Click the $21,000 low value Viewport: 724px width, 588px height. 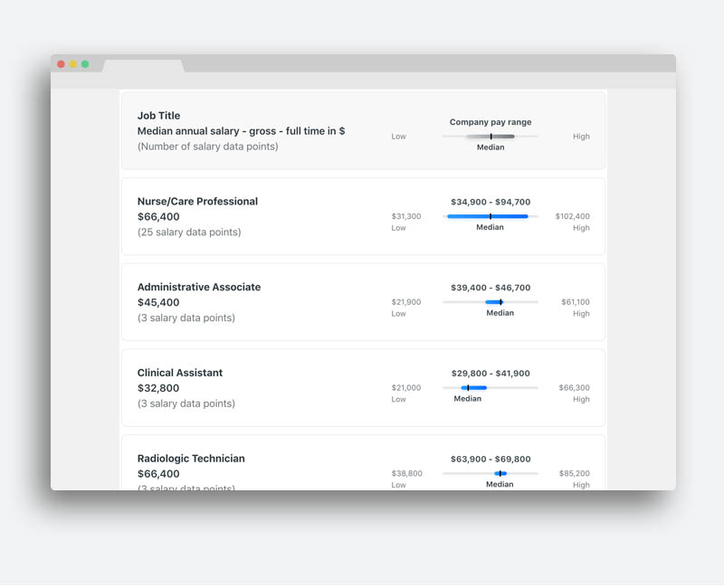(x=406, y=388)
